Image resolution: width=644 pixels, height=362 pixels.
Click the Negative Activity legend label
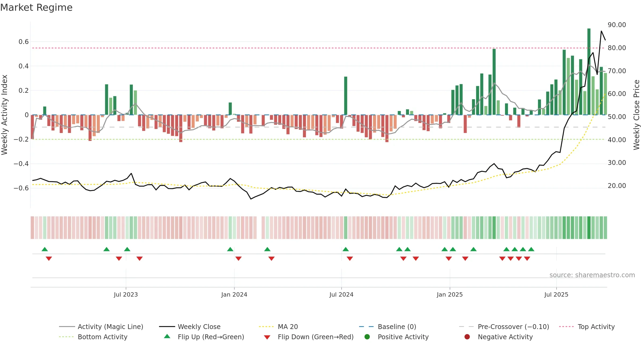[x=505, y=337]
